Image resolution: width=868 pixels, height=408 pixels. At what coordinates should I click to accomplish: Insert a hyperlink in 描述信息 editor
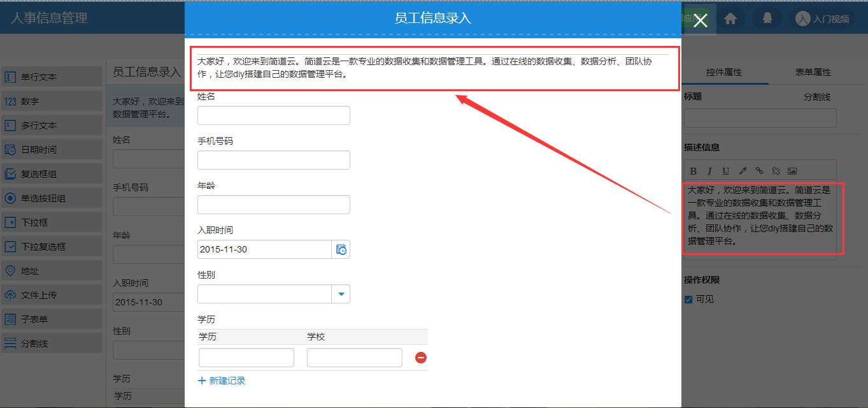click(759, 171)
